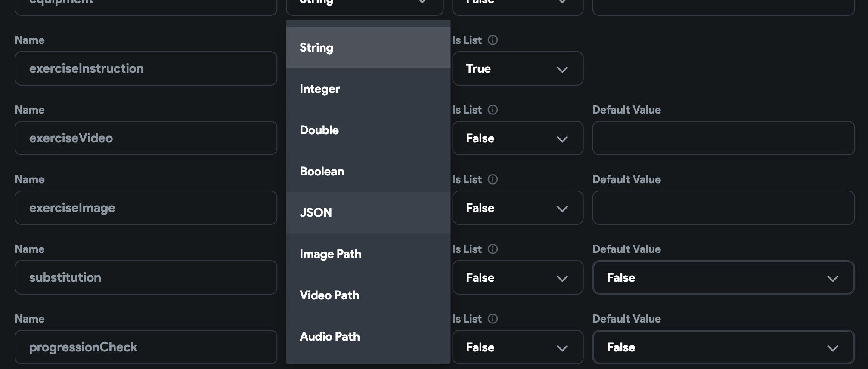
Task: Click the exerciseVideo name field
Action: [146, 138]
